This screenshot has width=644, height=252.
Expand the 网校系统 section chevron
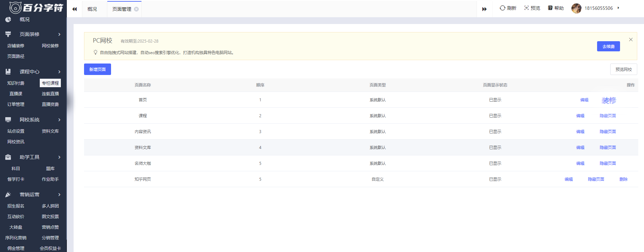click(59, 120)
